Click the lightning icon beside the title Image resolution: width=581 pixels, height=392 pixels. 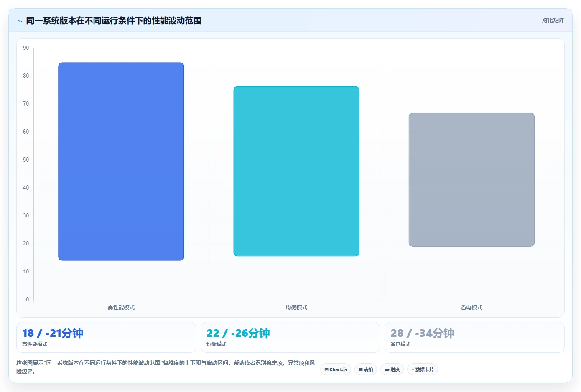pos(20,21)
